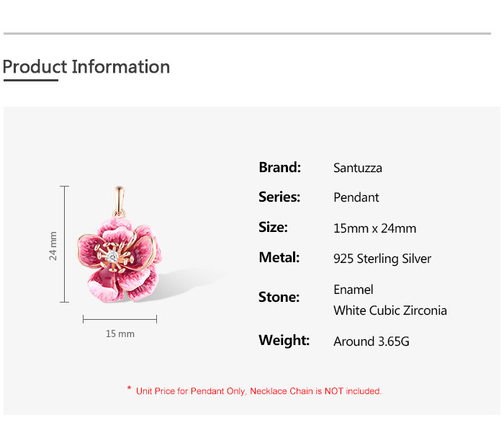Click the pink flower pendant image
This screenshot has width=504, height=443.
coord(121,261)
